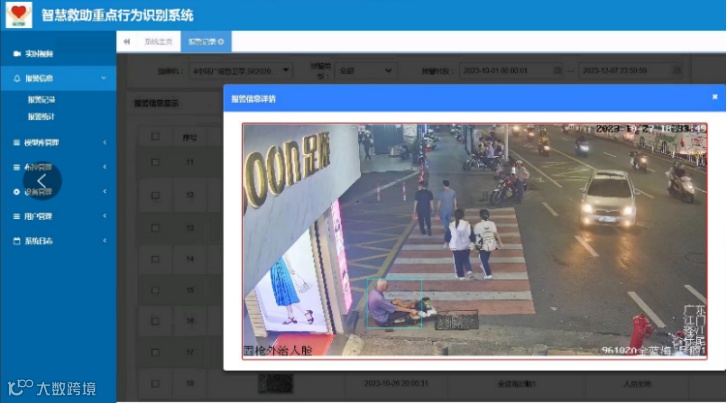Close the 报警记录 tab via its x icon
This screenshot has width=727, height=403.
(221, 42)
